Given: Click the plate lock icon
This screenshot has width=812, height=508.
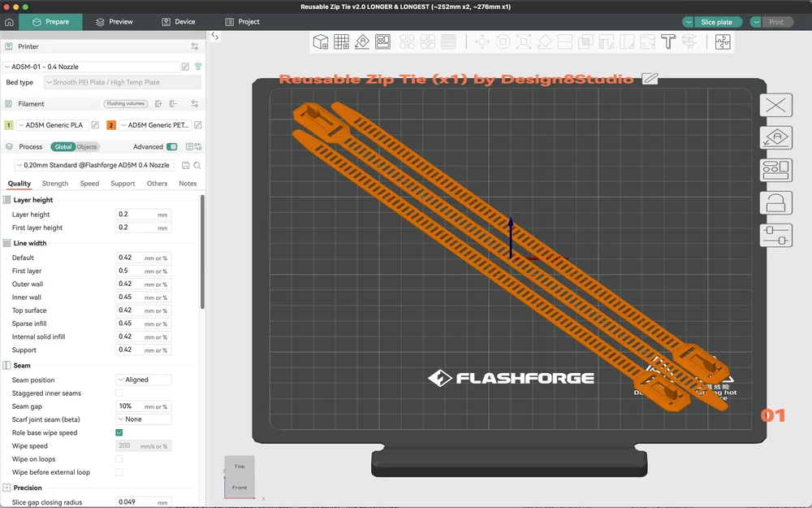Looking at the screenshot, I should 775,202.
